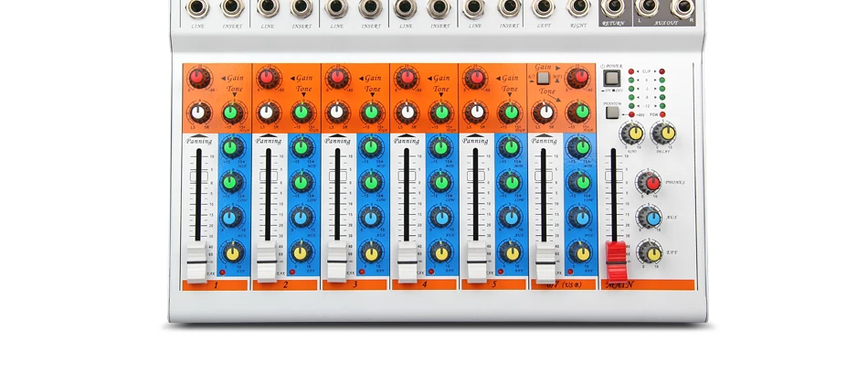
Task: Click channel 5 INSERT jack
Action: point(509,7)
